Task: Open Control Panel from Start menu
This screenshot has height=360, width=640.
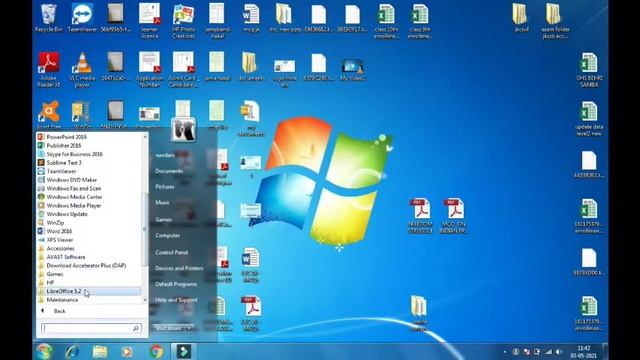Action: tap(171, 252)
